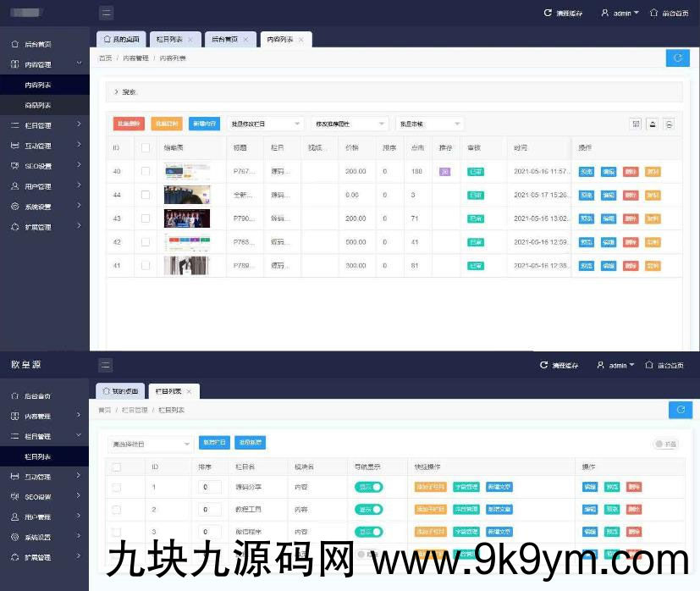Open the 批量修改栏目 dropdown
This screenshot has height=591, width=700.
point(264,124)
